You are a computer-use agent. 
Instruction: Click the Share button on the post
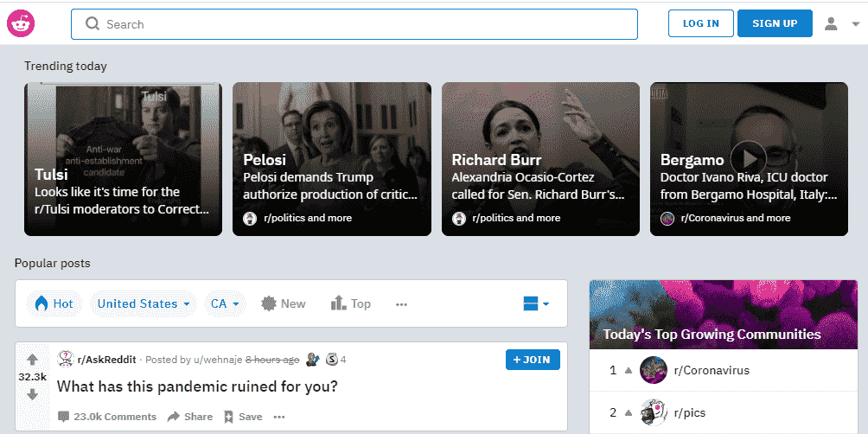click(190, 417)
